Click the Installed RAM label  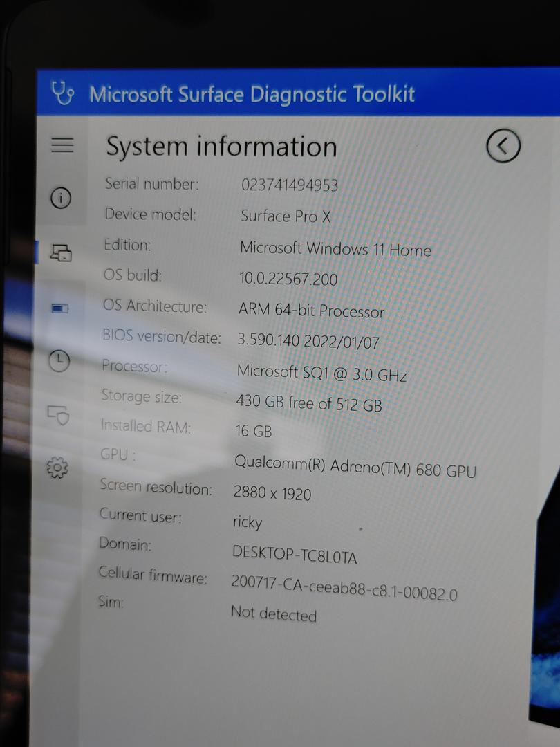point(145,425)
